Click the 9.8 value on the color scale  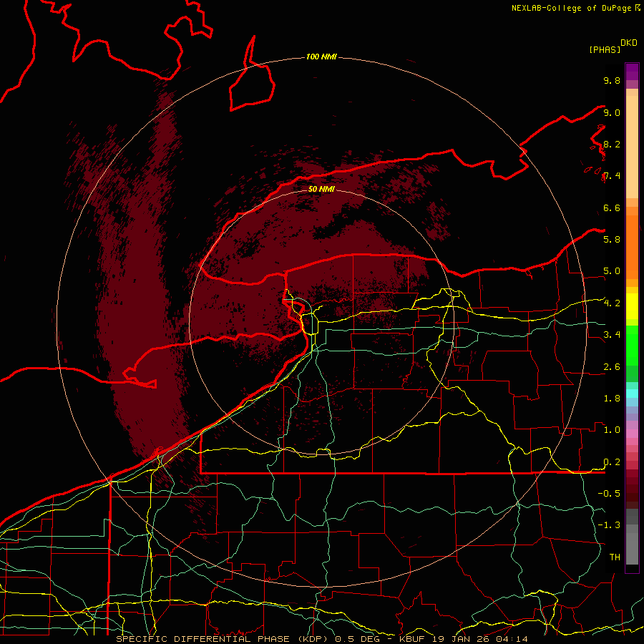tap(612, 81)
